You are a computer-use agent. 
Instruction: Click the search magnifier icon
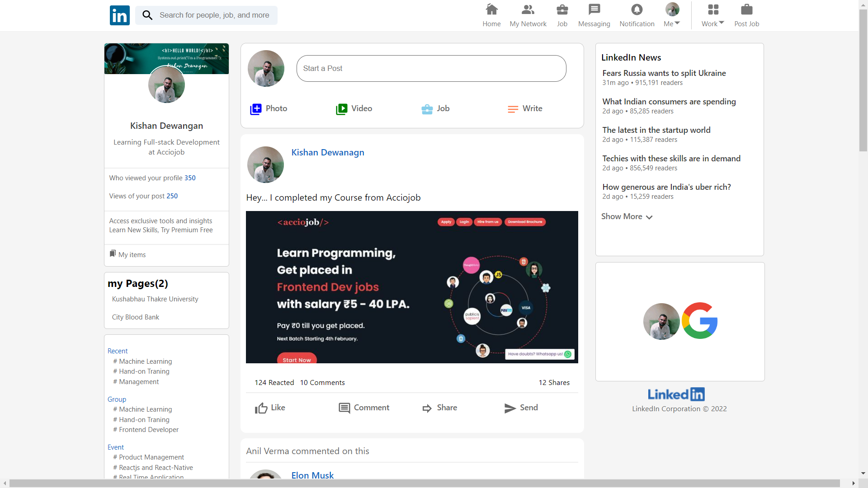pyautogui.click(x=147, y=15)
